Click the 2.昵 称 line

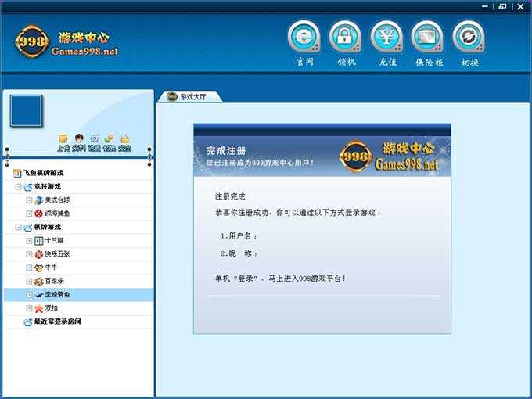point(239,253)
